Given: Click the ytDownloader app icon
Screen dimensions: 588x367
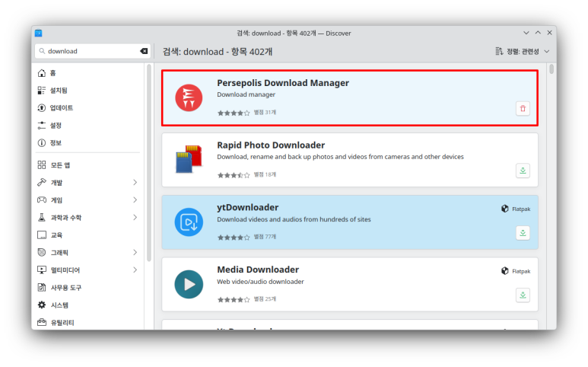Looking at the screenshot, I should [189, 222].
